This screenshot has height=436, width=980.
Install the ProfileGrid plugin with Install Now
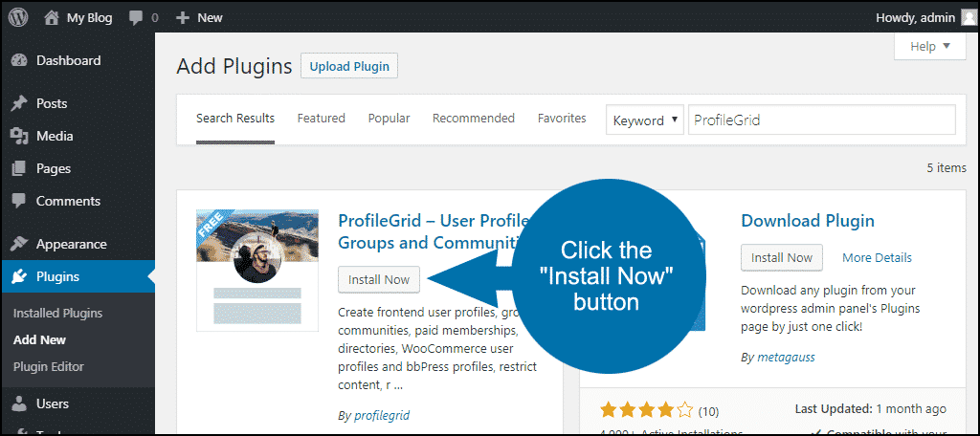point(379,280)
